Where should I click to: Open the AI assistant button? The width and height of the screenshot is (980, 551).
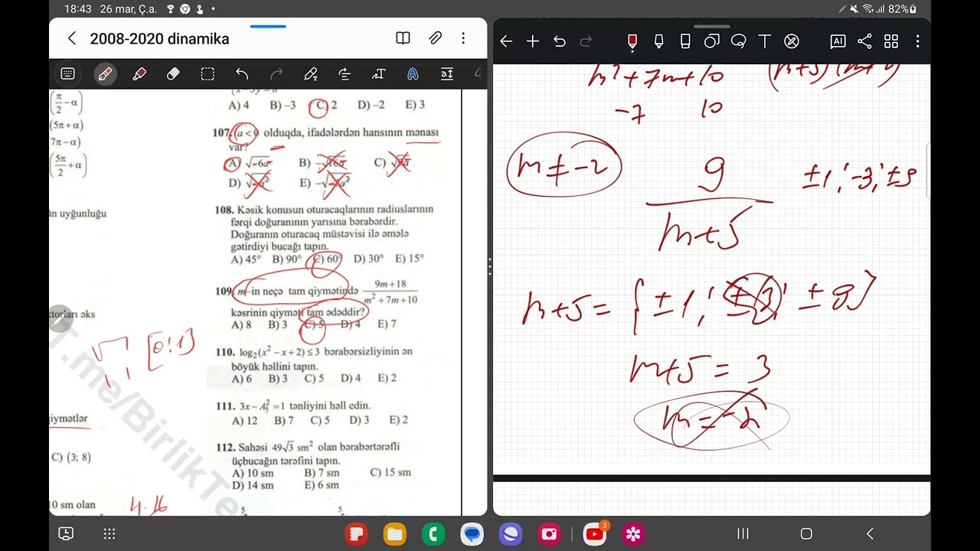838,41
